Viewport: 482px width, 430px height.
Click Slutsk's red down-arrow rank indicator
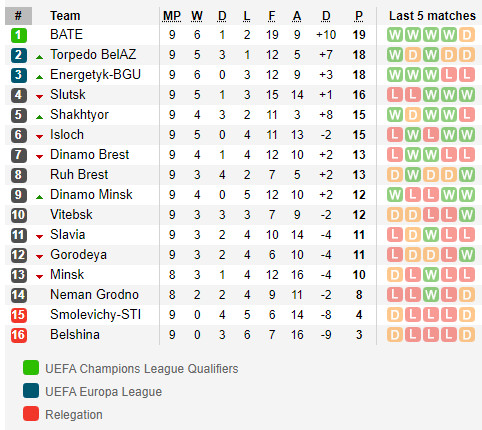tap(39, 97)
